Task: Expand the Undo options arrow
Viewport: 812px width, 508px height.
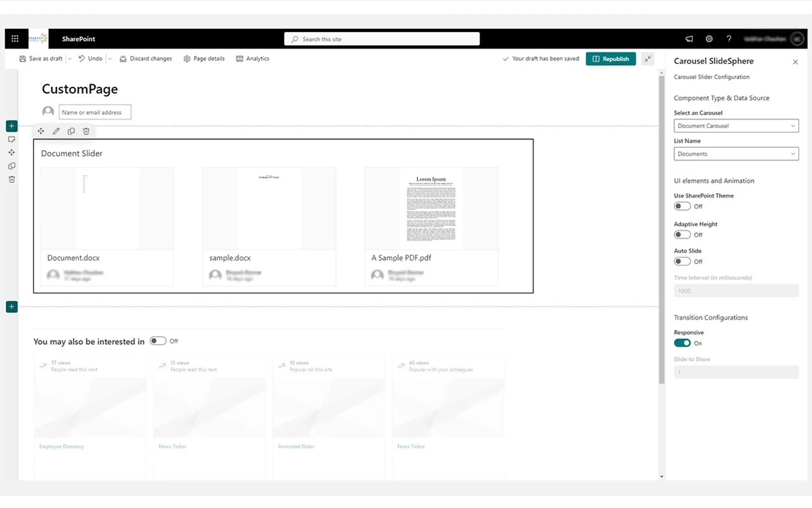Action: (110, 59)
